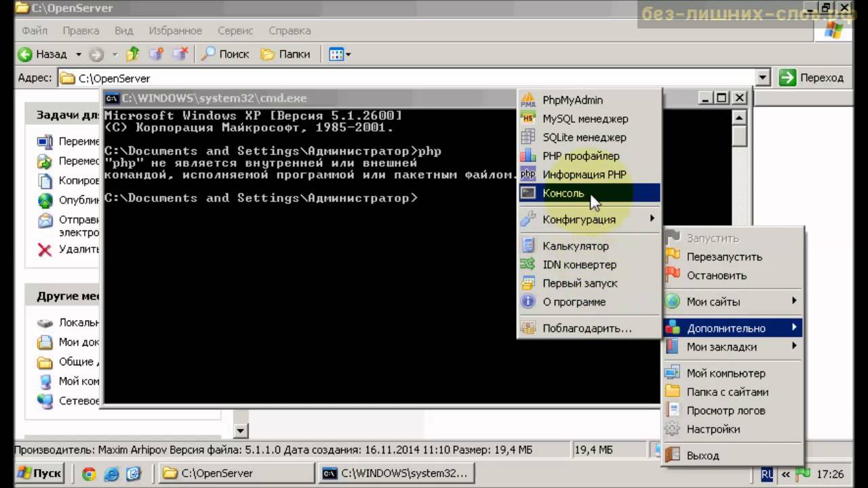868x488 pixels.
Task: Click the Просмотр логов icon
Action: click(672, 410)
